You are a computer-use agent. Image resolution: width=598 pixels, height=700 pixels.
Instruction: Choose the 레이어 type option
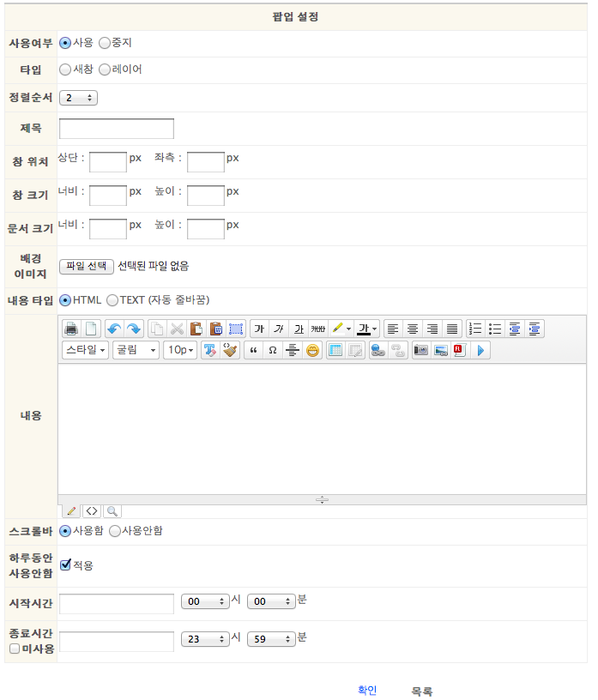tap(105, 69)
